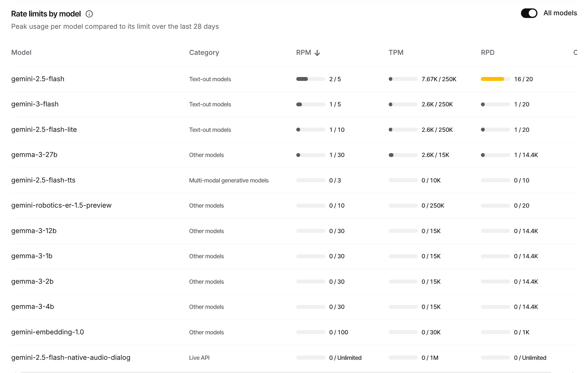The image size is (588, 373).
Task: Sort the table by the TPM column
Action: [x=396, y=53]
